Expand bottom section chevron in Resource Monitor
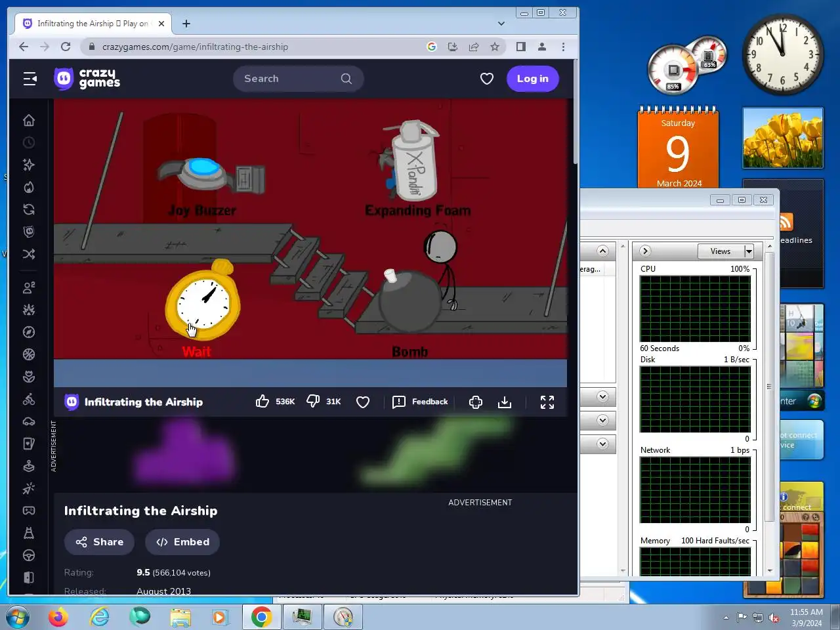 [602, 444]
